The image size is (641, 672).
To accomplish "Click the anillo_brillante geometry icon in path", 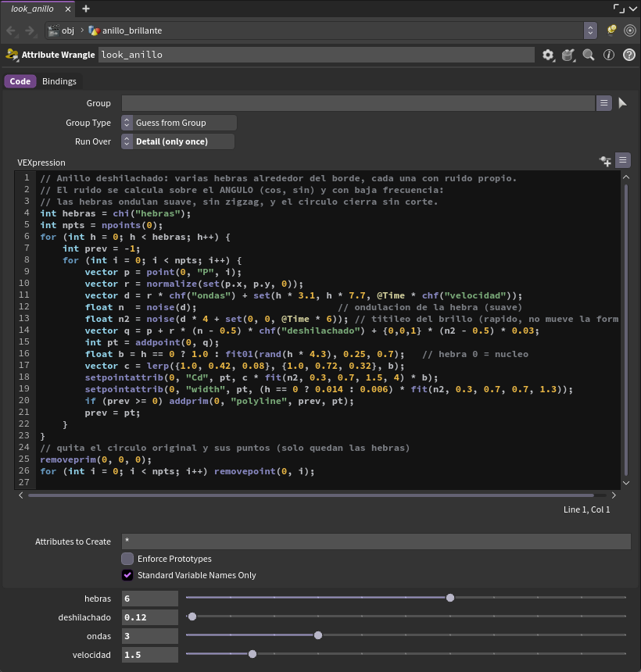I will coord(94,30).
